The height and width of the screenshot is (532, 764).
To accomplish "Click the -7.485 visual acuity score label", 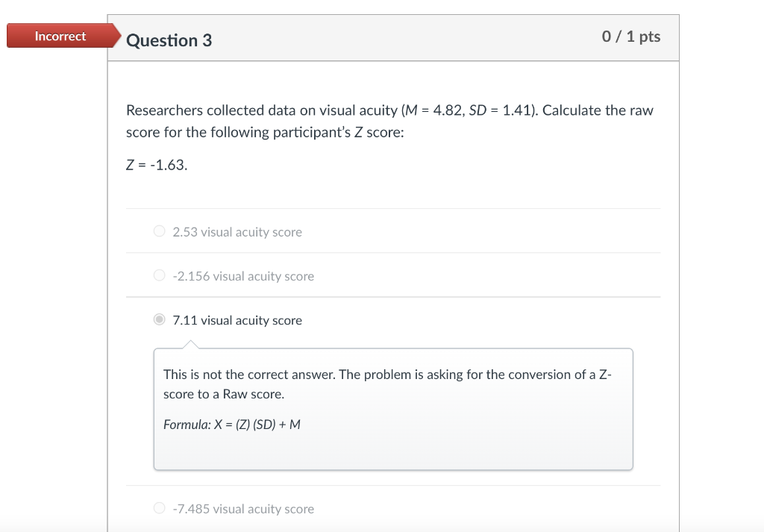I will tap(242, 509).
